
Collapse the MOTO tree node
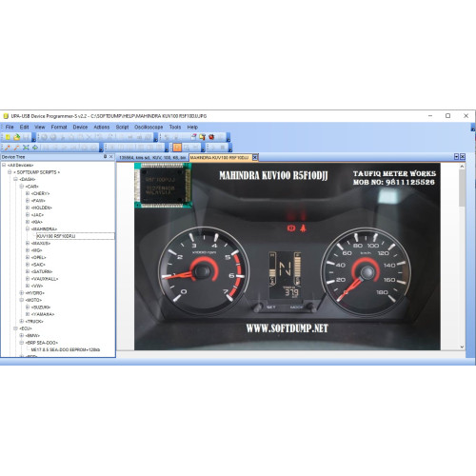22,300
